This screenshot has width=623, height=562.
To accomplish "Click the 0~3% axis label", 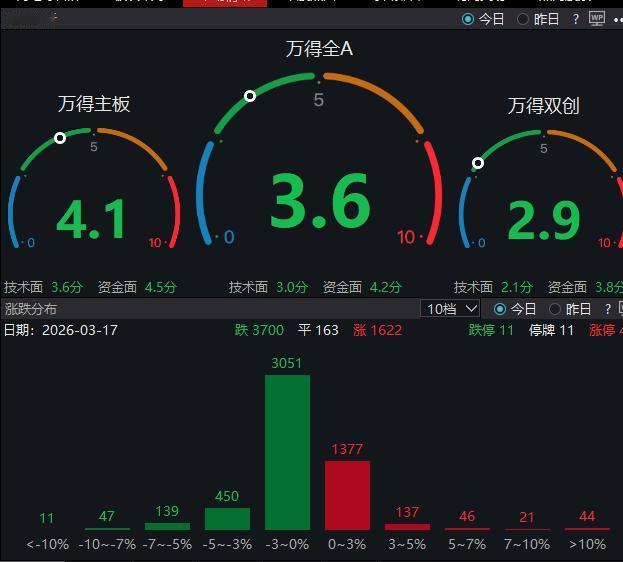I will click(347, 544).
